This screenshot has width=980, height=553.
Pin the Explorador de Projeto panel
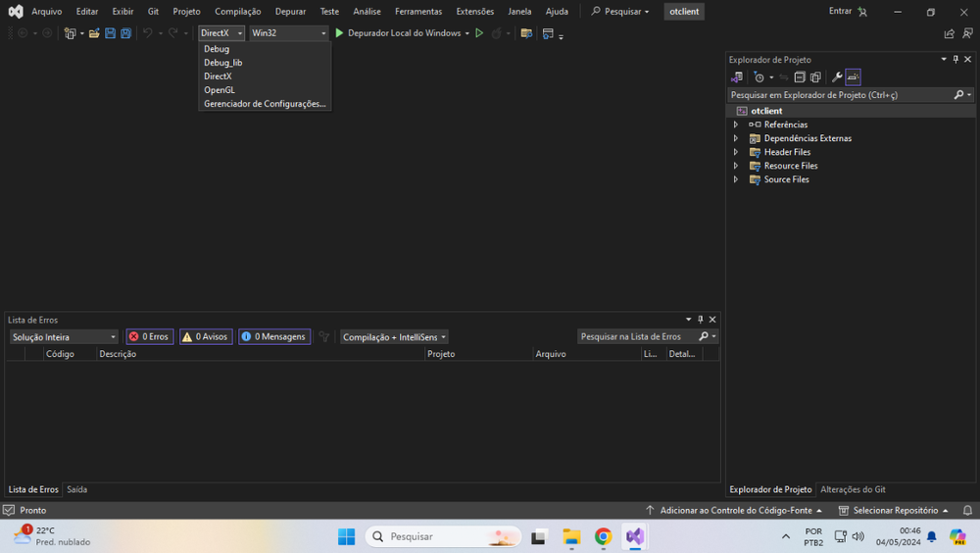point(955,60)
